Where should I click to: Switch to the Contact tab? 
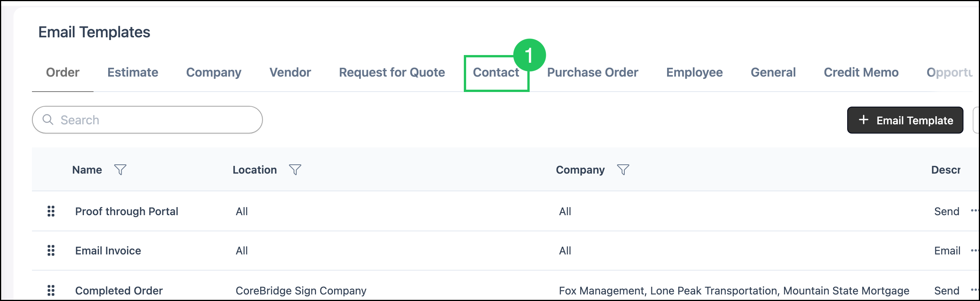coord(496,72)
